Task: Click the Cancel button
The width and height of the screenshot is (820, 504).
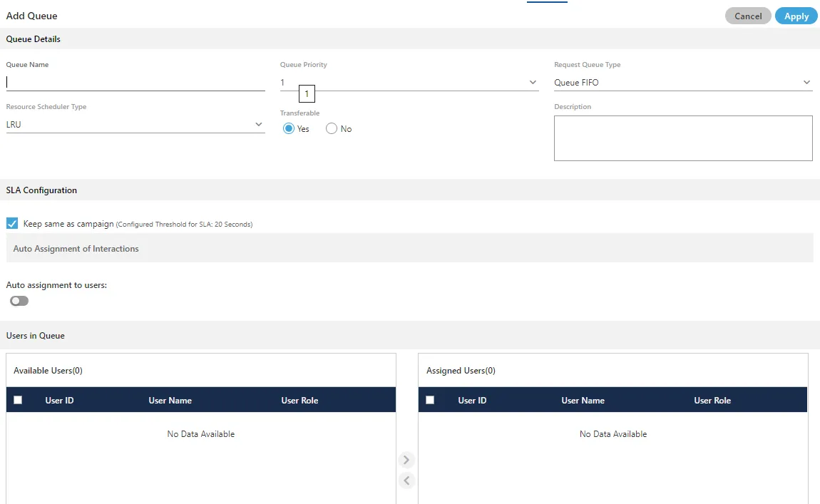Action: (x=748, y=16)
